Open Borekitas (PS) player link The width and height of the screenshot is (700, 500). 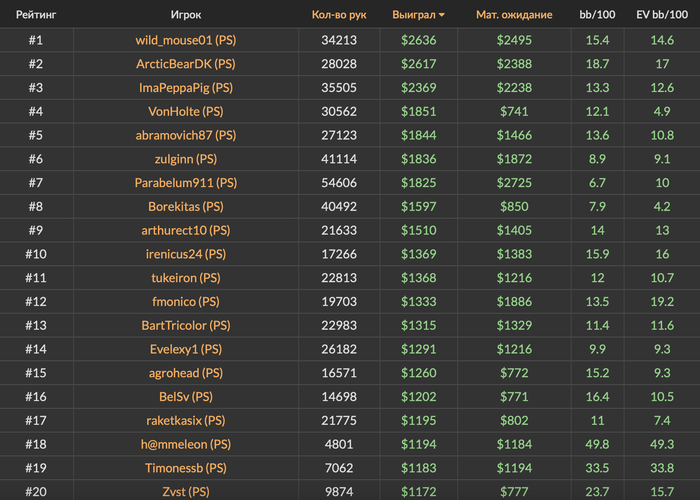pyautogui.click(x=185, y=207)
